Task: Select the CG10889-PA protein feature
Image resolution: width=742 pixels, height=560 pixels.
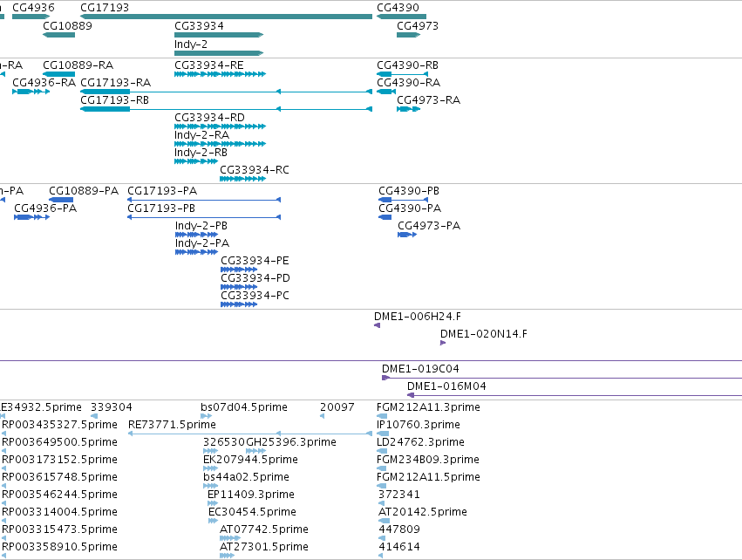Action: (61, 200)
